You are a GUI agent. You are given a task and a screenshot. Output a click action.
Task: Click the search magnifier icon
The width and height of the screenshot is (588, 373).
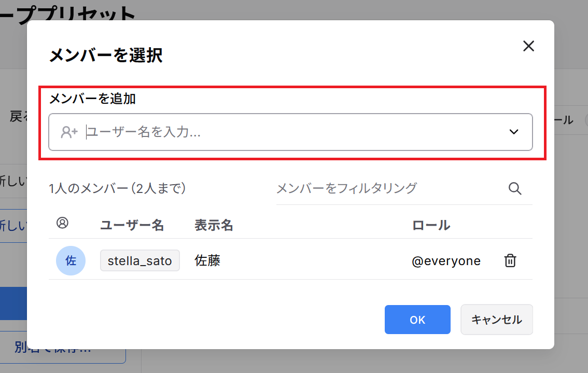pyautogui.click(x=515, y=188)
